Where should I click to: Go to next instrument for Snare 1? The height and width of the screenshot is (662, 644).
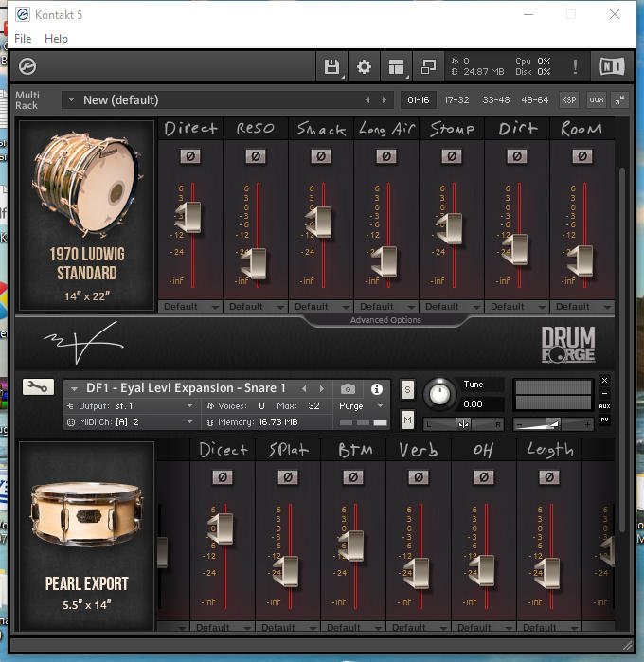pos(322,388)
